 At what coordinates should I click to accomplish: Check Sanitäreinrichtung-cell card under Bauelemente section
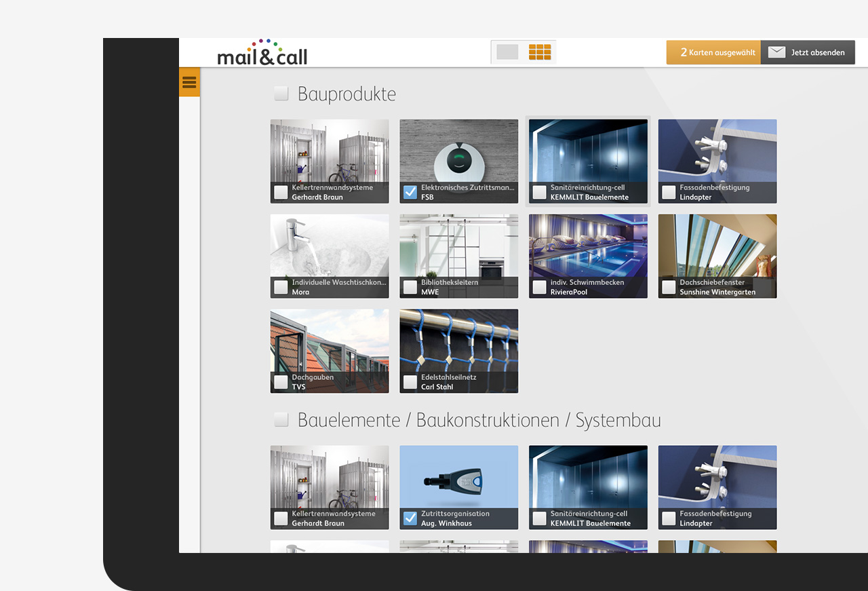click(539, 518)
